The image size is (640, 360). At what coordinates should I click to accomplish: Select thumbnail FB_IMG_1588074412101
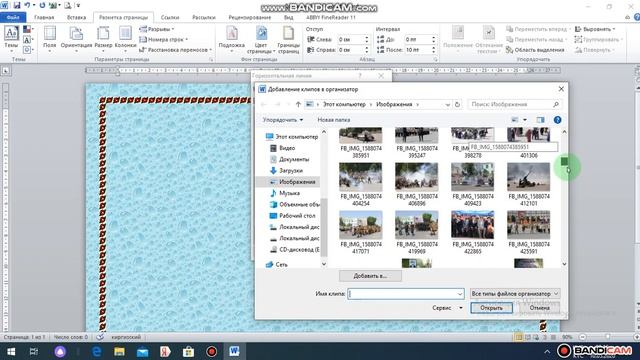[529, 184]
